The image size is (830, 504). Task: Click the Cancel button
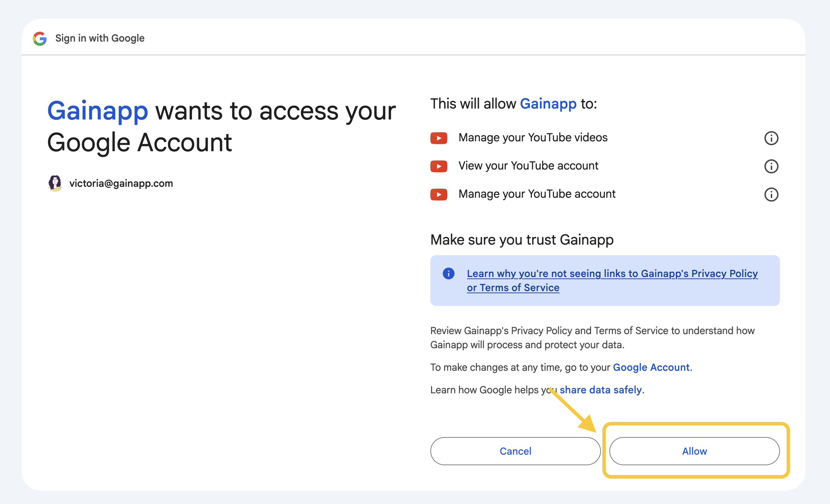point(515,451)
